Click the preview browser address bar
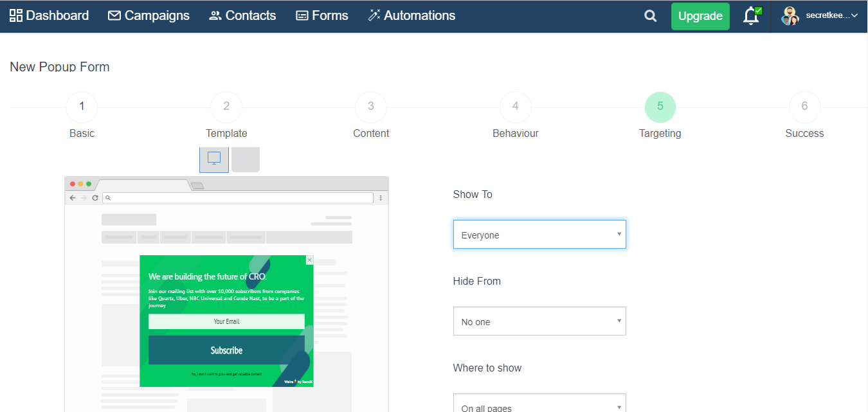The width and height of the screenshot is (868, 412). click(238, 198)
